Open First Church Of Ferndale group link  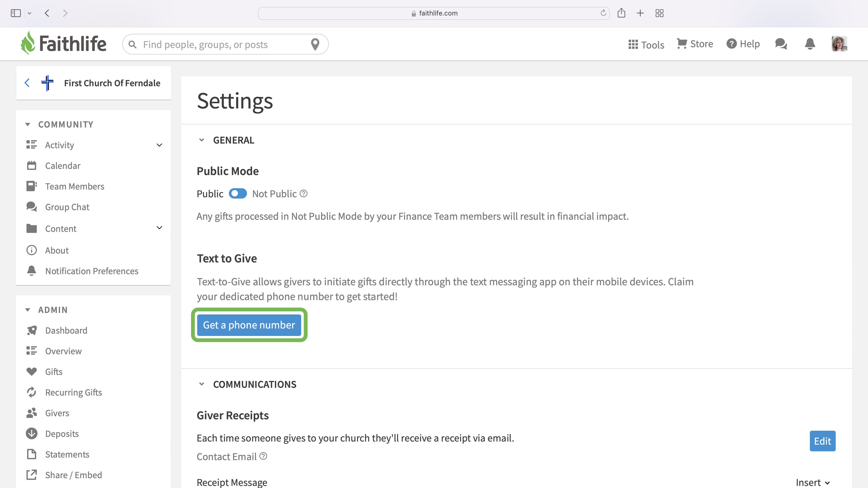112,83
